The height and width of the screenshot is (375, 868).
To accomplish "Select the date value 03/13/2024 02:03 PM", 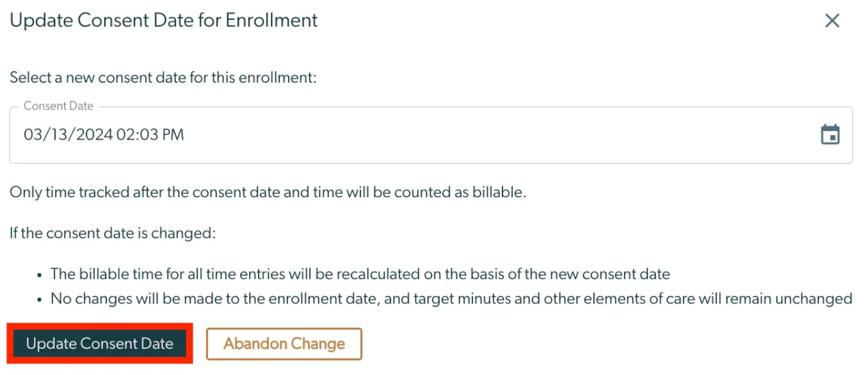I will [x=104, y=134].
